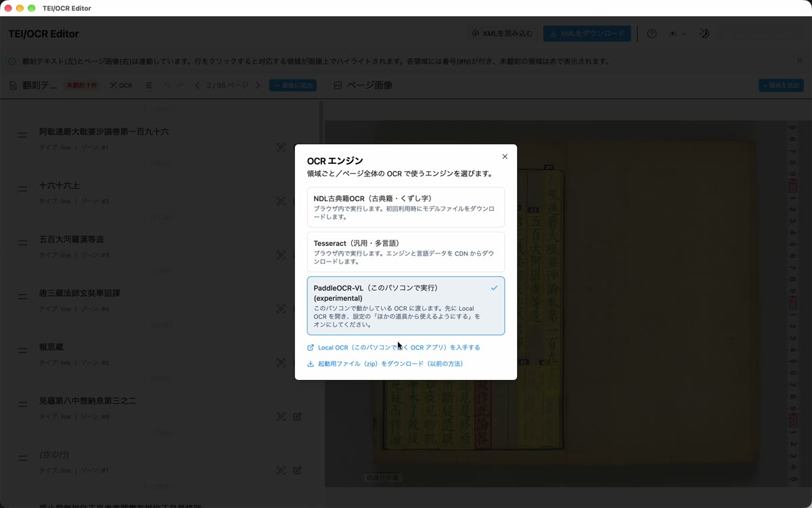
Task: Close the OCR engine dialog
Action: 505,156
